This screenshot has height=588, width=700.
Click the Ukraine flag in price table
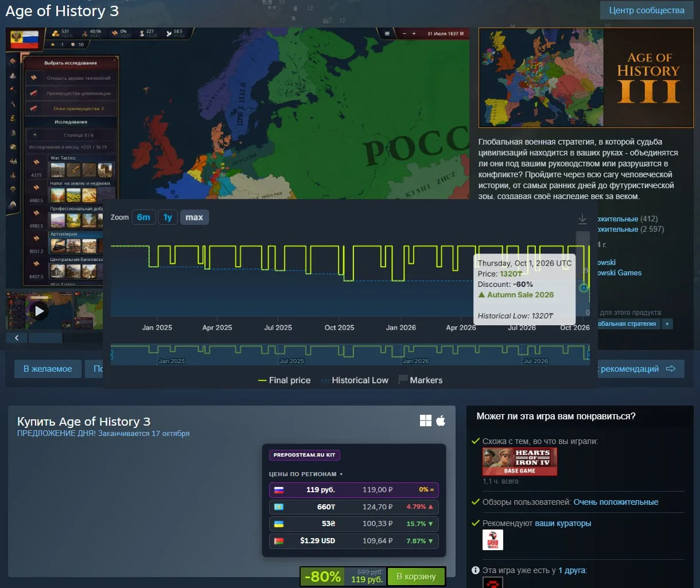point(278,524)
